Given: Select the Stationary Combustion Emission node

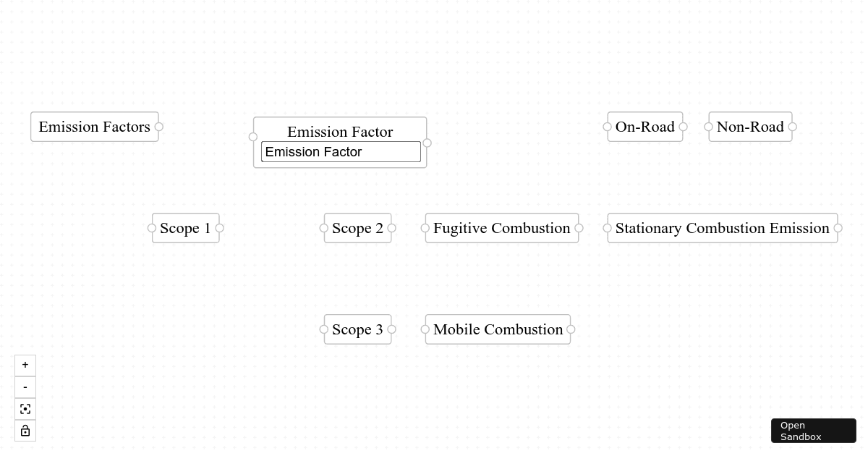Looking at the screenshot, I should (722, 228).
